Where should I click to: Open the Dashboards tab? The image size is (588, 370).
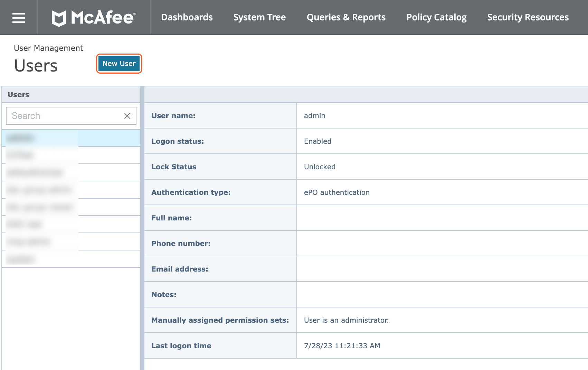(x=187, y=17)
